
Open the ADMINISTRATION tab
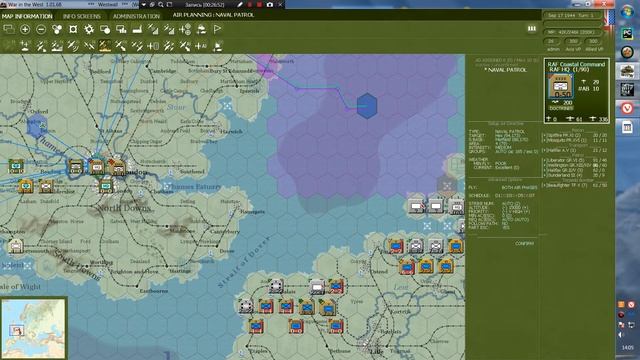pos(136,16)
